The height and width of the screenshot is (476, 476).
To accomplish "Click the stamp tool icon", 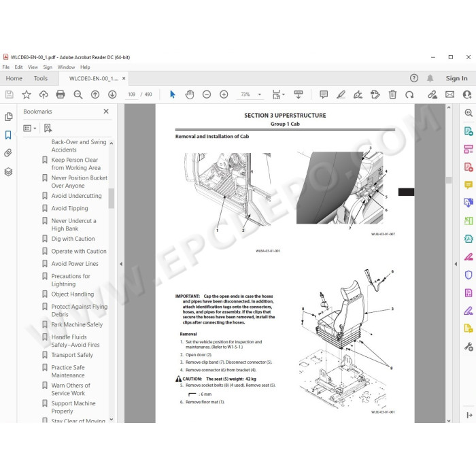I will 375,95.
